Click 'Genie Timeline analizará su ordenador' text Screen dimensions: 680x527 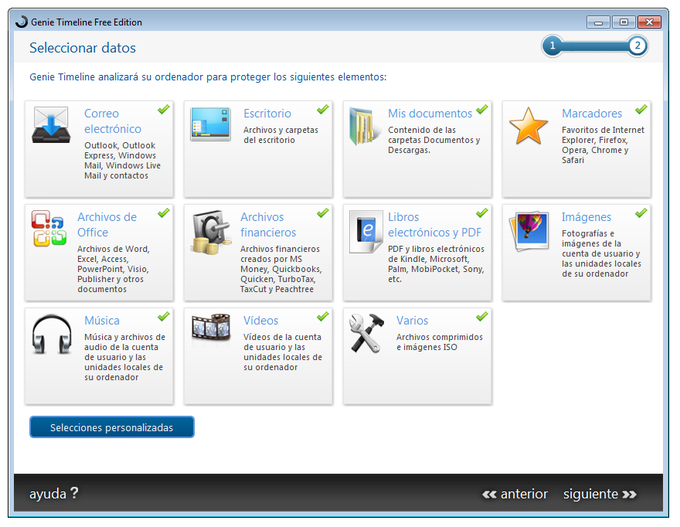pyautogui.click(x=208, y=77)
